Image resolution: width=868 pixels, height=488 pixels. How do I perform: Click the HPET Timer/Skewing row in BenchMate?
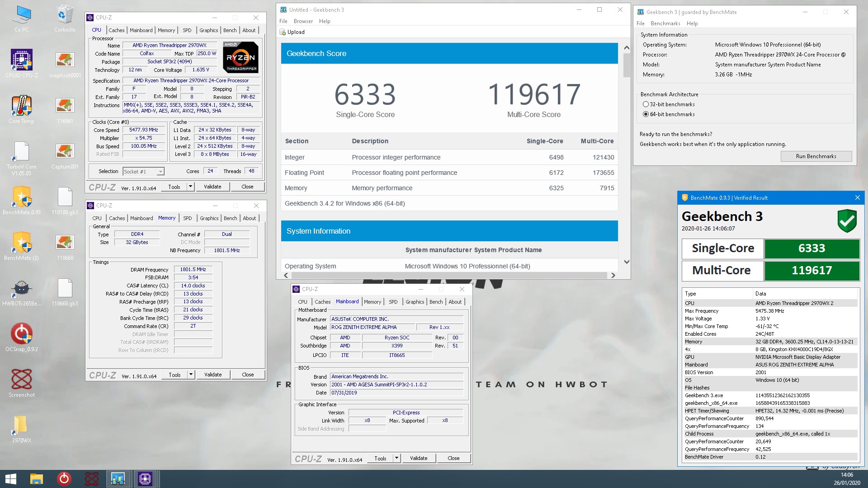(x=770, y=411)
